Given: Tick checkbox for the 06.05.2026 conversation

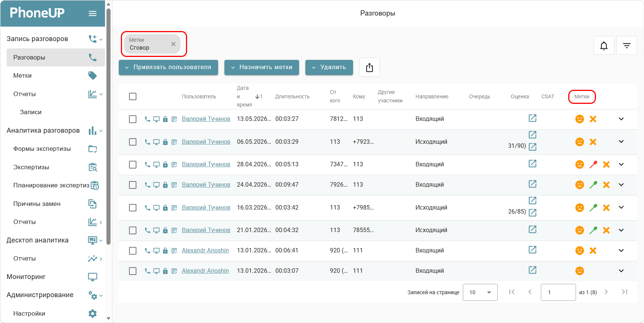Looking at the screenshot, I should 133,142.
